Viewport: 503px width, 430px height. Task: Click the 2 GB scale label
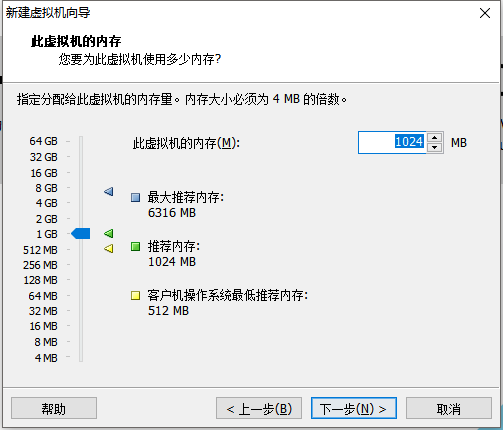coord(46,219)
